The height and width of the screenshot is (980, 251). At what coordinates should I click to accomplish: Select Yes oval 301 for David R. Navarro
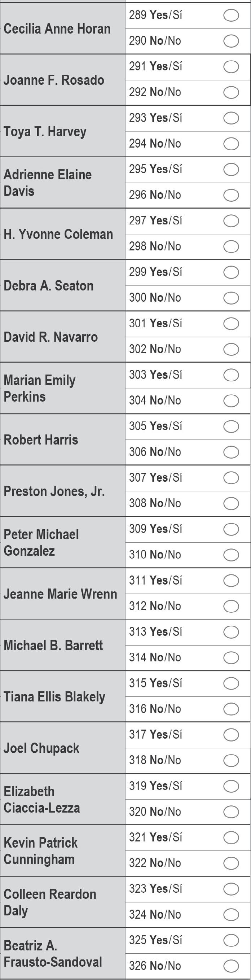coord(231,324)
